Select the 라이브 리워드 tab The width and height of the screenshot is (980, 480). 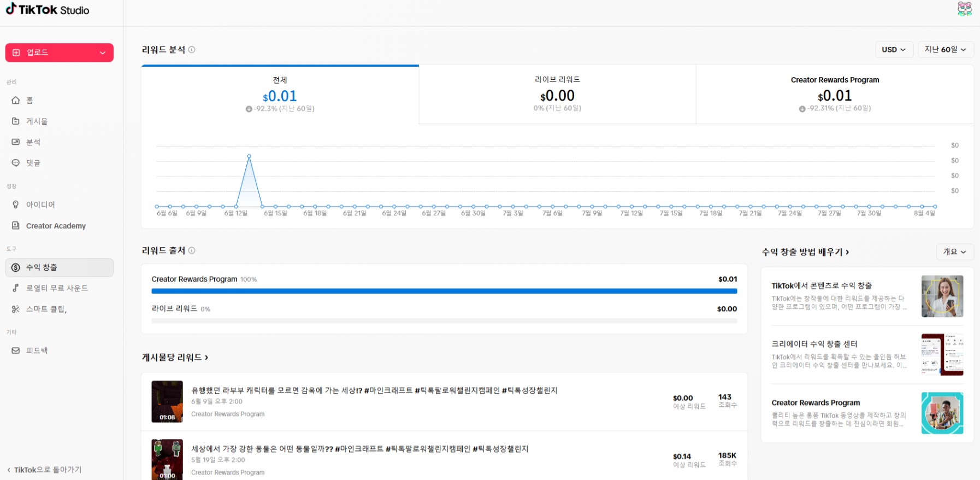click(x=558, y=94)
